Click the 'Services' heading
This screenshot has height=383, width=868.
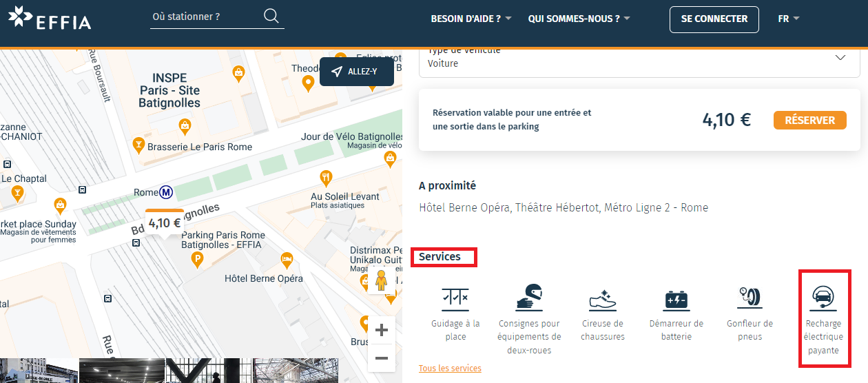(x=440, y=257)
